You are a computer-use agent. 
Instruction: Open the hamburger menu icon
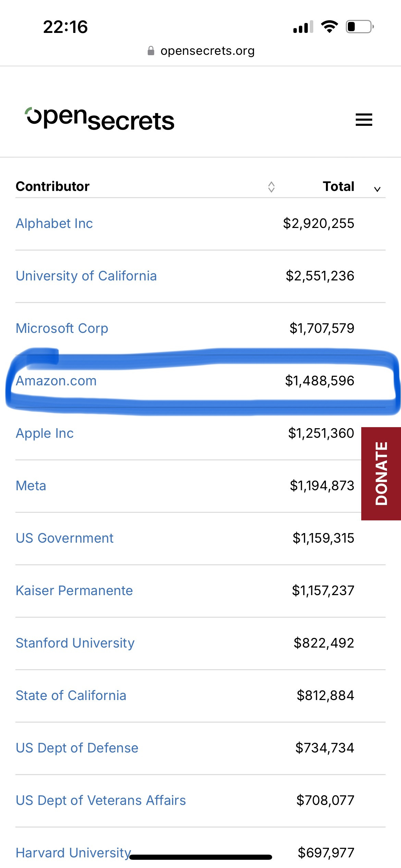364,120
